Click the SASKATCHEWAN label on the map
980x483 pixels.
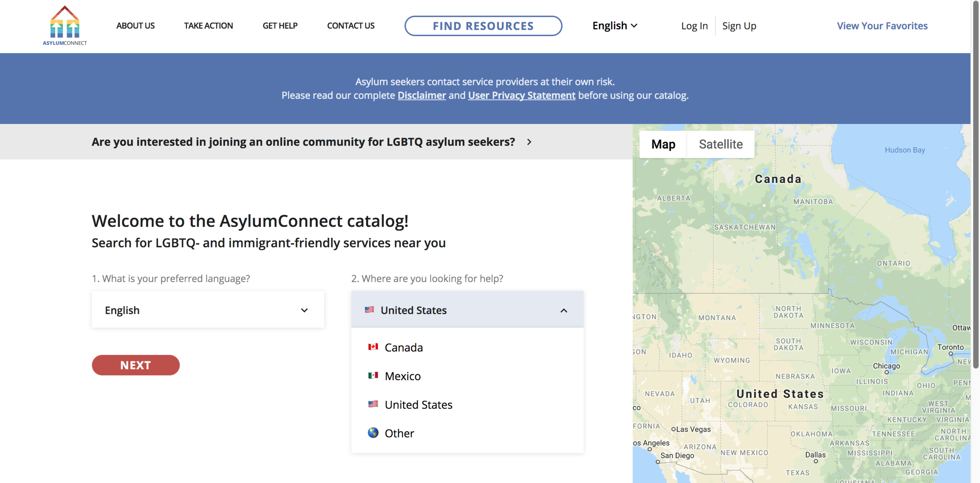click(x=745, y=227)
